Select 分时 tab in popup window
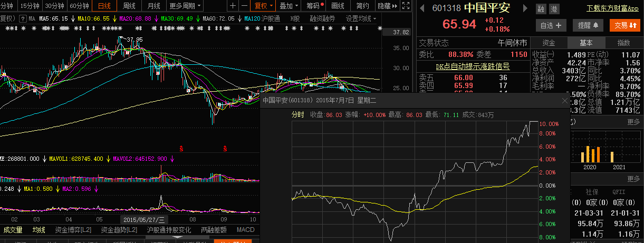This screenshot has width=644, height=243. click(x=298, y=114)
